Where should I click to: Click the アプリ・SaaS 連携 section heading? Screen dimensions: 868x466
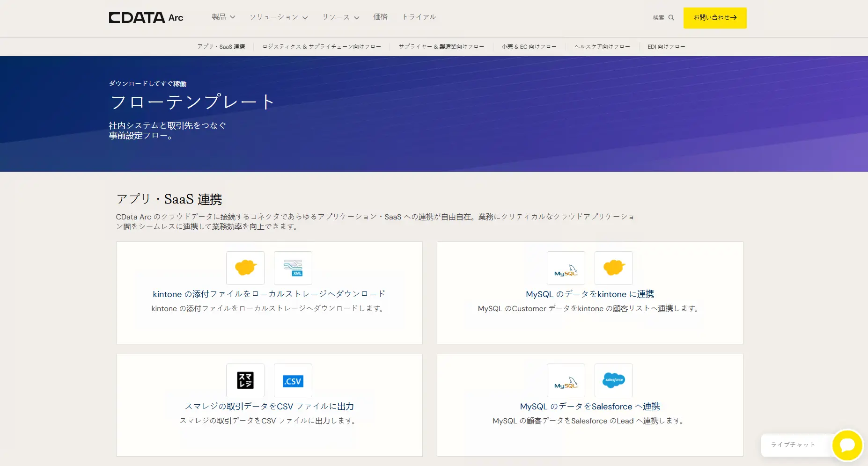point(169,199)
